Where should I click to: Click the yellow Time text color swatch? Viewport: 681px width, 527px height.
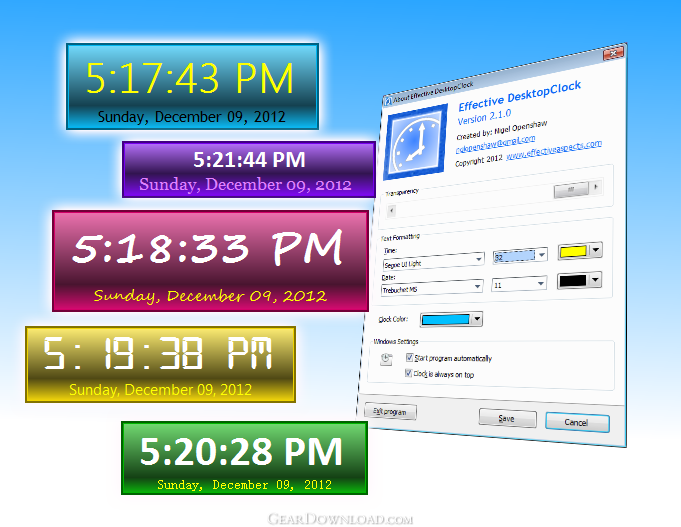click(x=573, y=252)
